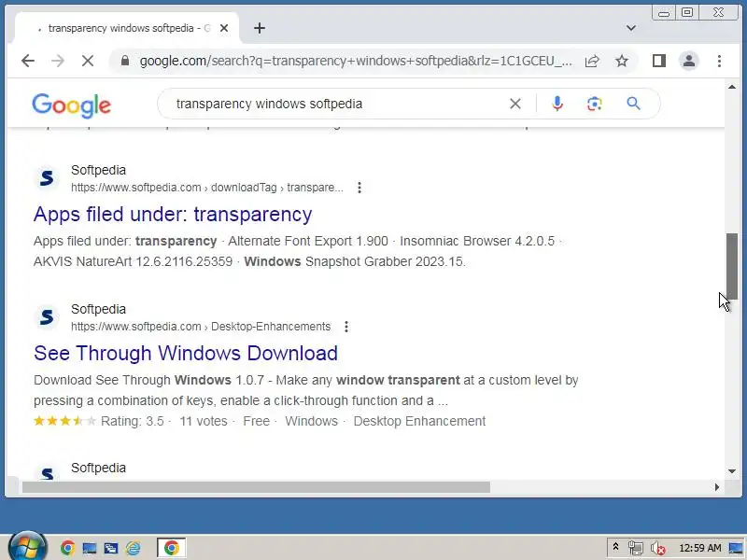This screenshot has height=560, width=747.
Task: Click the softpedia.com Desktop-Enhancements URL
Action: tap(201, 327)
